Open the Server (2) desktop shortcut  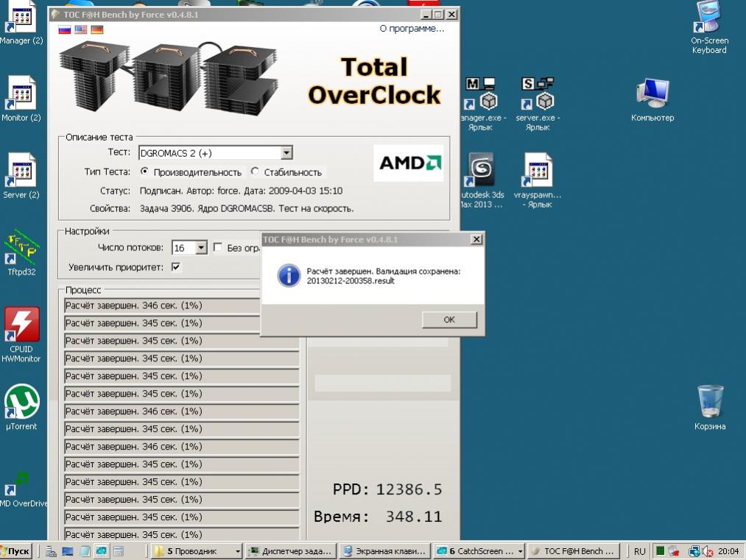pos(21,176)
